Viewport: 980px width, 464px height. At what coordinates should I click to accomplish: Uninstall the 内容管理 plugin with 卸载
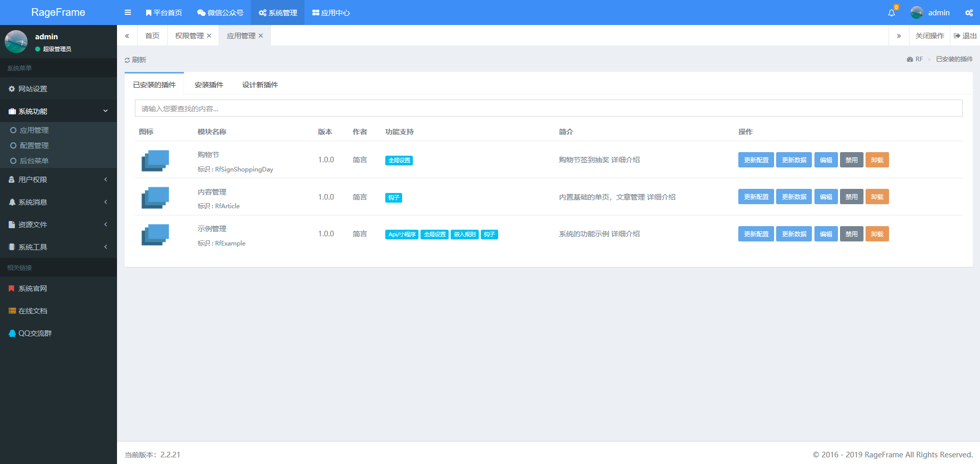(877, 197)
